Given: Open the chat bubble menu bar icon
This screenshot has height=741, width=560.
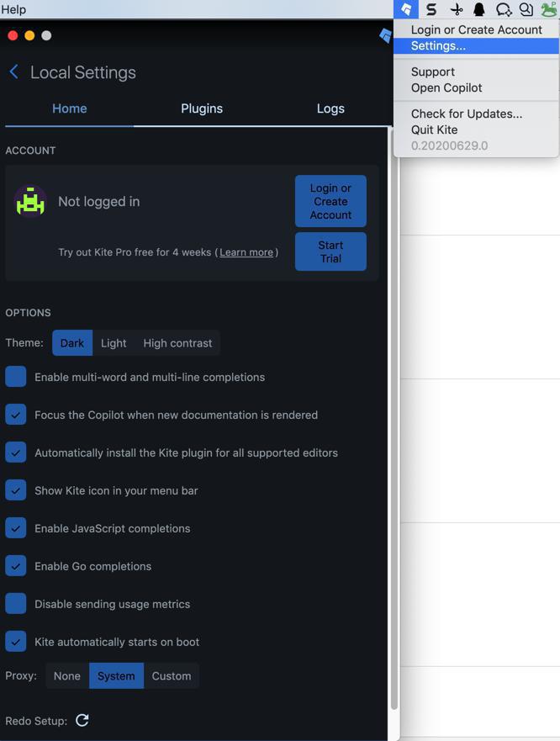Looking at the screenshot, I should [x=504, y=9].
